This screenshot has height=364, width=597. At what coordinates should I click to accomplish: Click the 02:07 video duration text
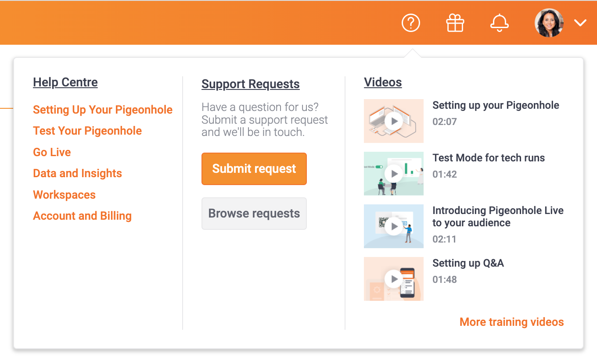[445, 121]
